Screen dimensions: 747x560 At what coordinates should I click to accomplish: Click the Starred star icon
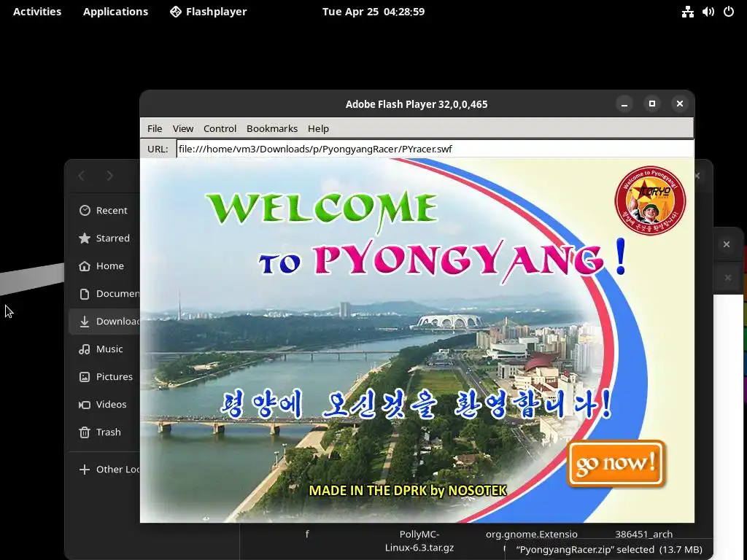click(x=85, y=238)
